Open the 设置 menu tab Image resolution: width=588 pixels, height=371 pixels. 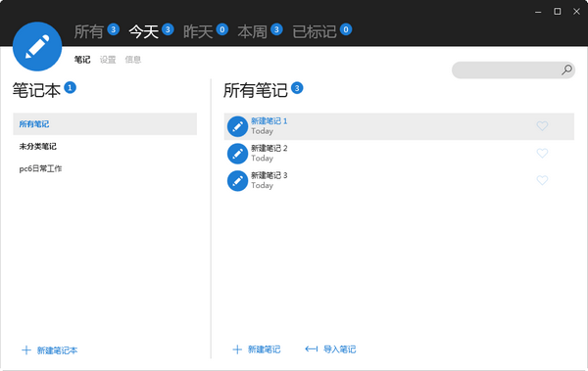click(x=108, y=60)
